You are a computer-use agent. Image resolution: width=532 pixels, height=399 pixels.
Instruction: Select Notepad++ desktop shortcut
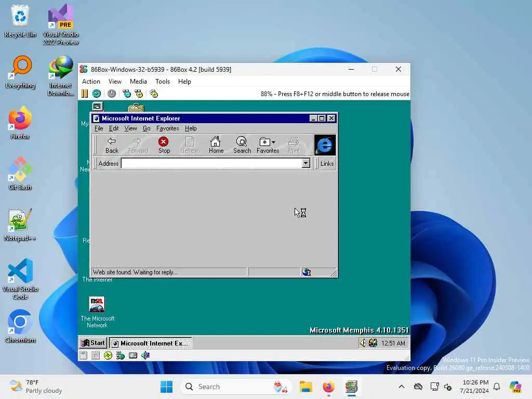pos(20,225)
